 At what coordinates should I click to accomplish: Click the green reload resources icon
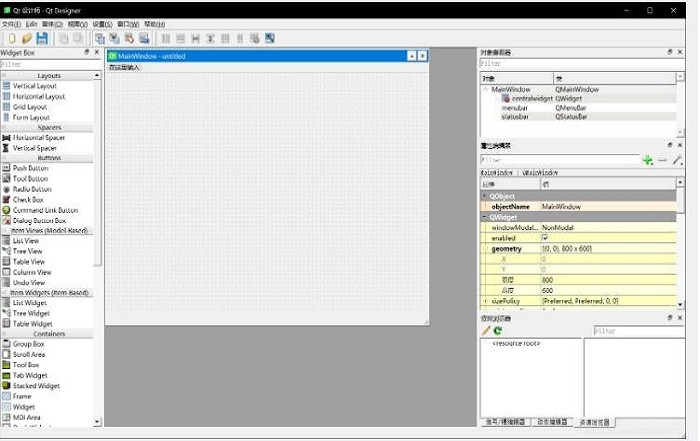(497, 330)
